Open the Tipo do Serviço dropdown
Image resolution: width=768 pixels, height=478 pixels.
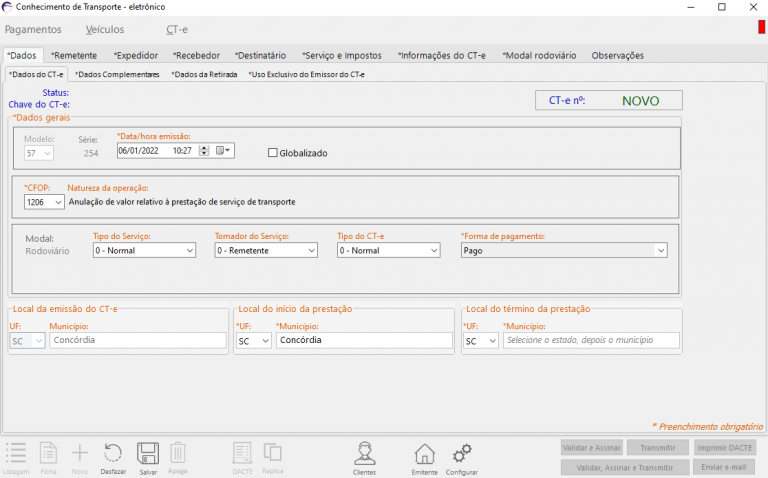[x=189, y=251]
